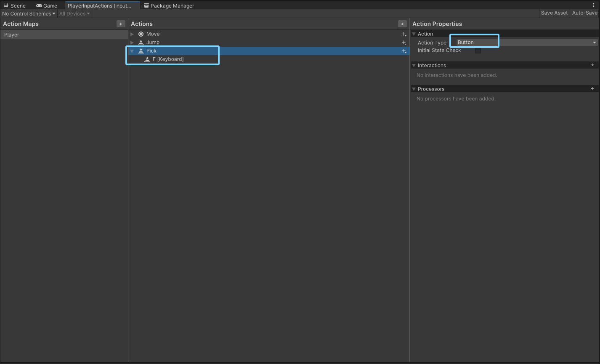This screenshot has height=364, width=600.
Task: Add a new action map with plus
Action: (121, 24)
